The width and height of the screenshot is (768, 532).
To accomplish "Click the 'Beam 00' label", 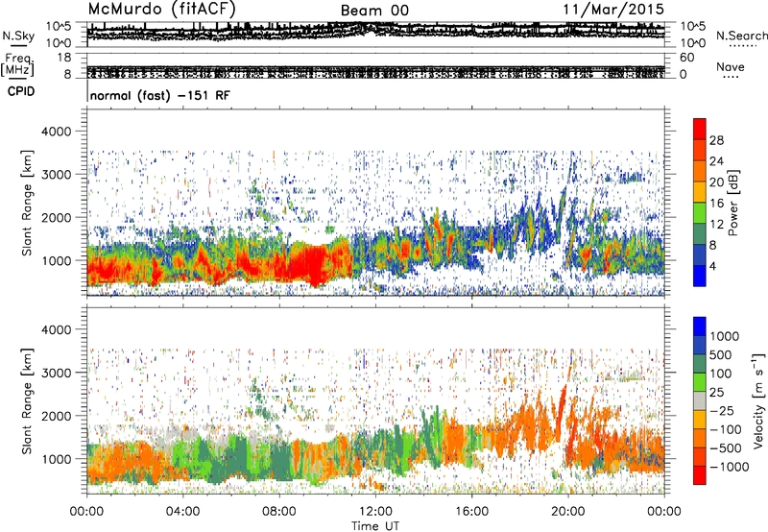I will [374, 11].
